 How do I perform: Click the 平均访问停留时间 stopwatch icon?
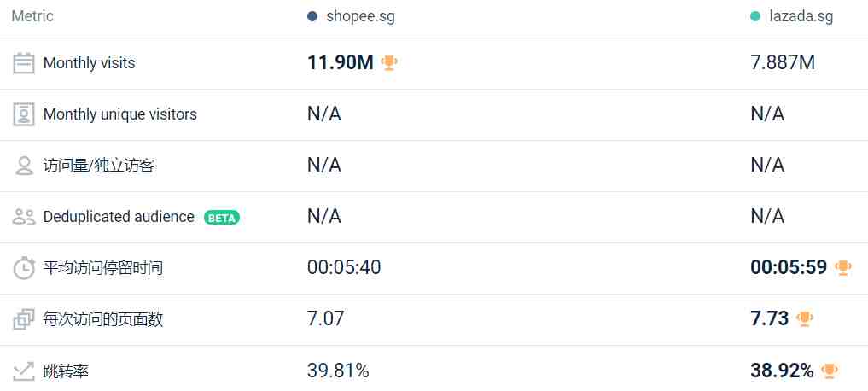click(x=24, y=269)
